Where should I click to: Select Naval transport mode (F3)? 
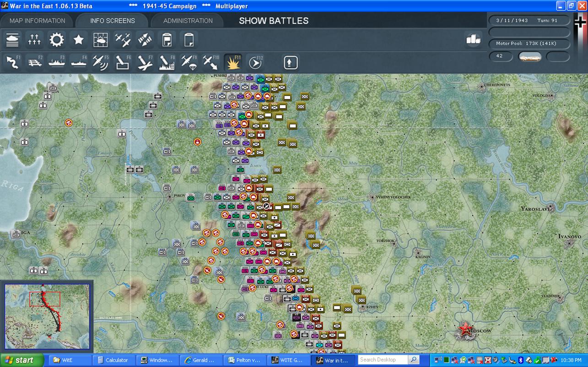click(57, 62)
